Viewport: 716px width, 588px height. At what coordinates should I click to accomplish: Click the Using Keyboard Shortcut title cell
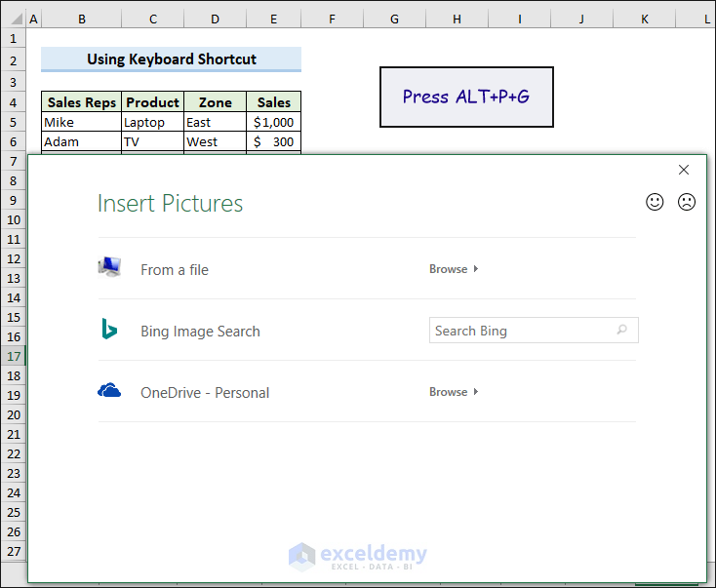(x=171, y=59)
